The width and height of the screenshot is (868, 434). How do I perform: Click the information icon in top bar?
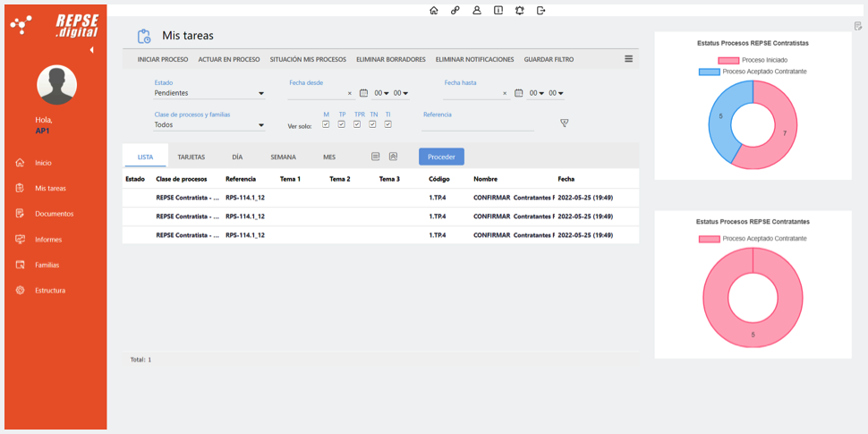click(498, 10)
